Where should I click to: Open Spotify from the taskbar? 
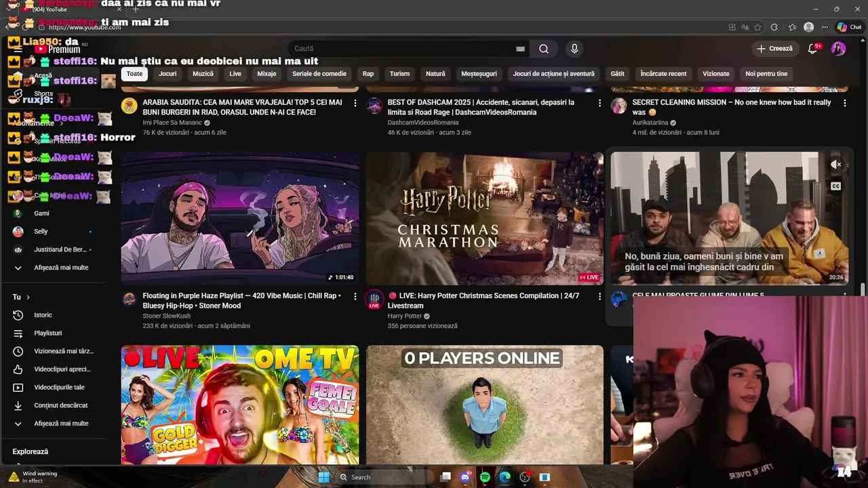[485, 477]
